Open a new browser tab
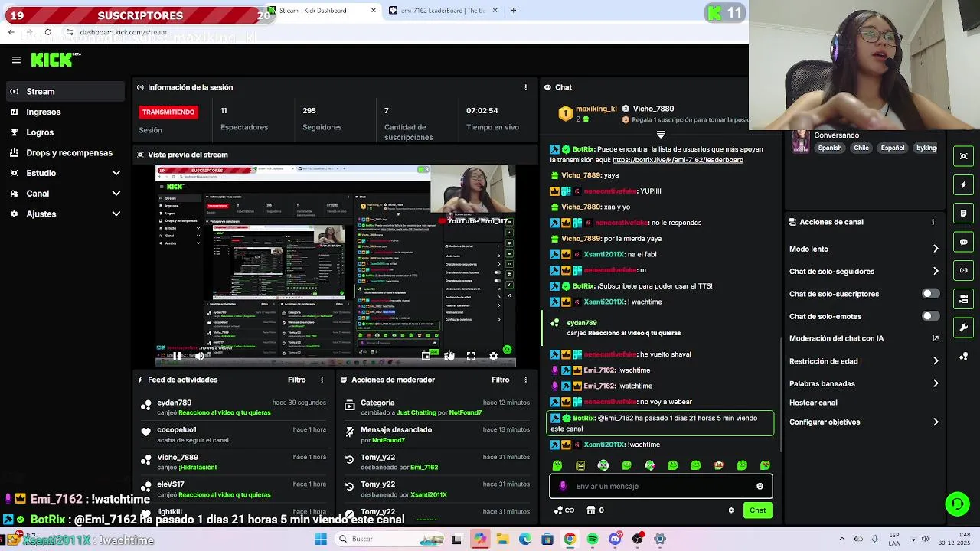 point(513,11)
